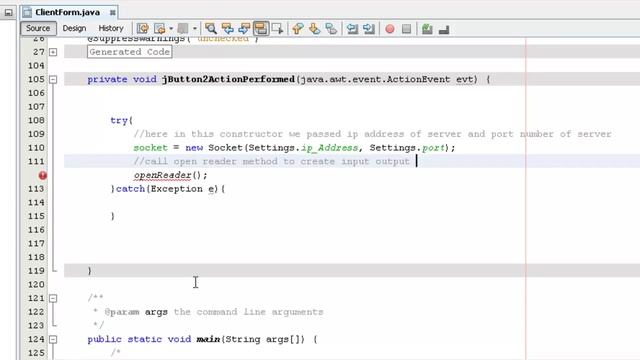640x360 pixels.
Task: Toggle bookmark on current line
Action: [331, 29]
